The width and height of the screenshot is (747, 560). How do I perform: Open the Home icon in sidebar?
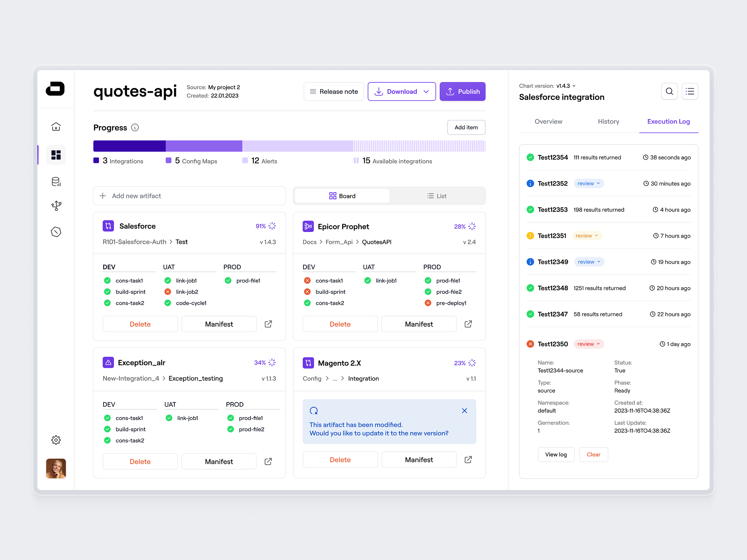tap(56, 127)
